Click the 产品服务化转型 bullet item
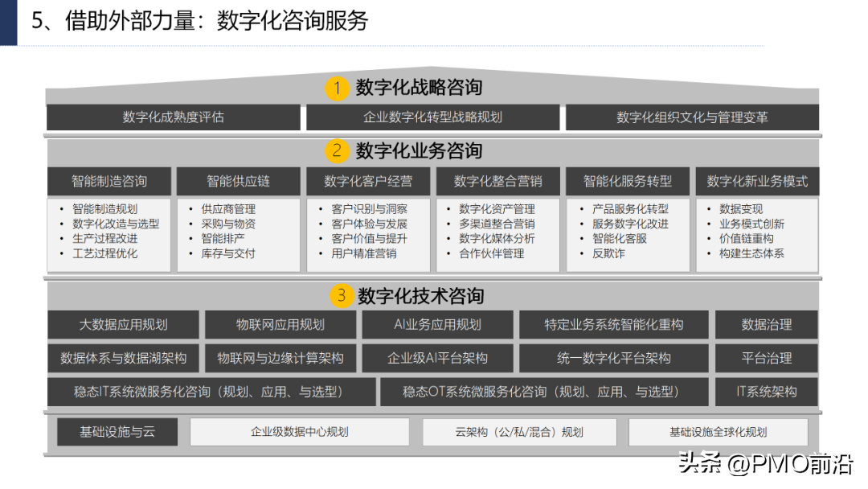This screenshot has width=868, height=489. [631, 209]
